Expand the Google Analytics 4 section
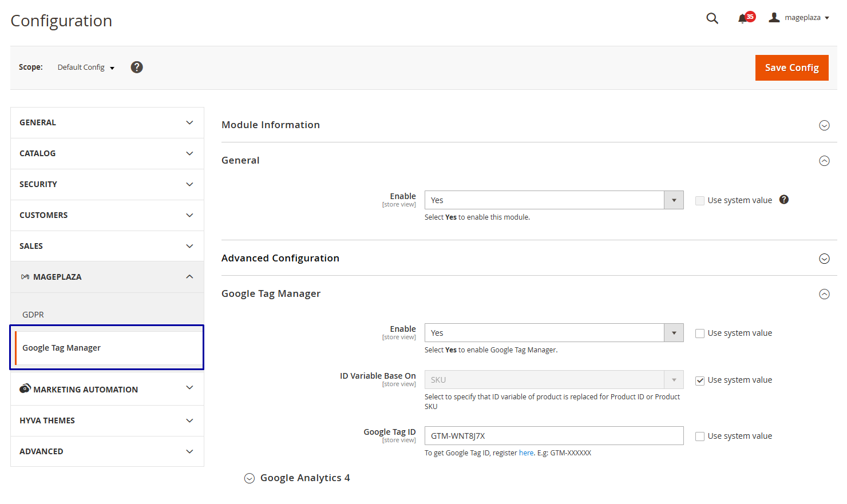This screenshot has height=504, width=847. pyautogui.click(x=249, y=478)
